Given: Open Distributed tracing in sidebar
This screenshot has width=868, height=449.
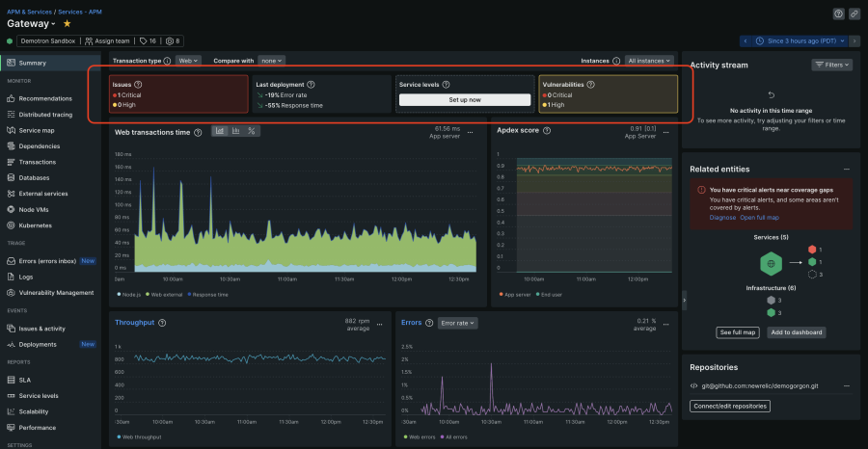Looking at the screenshot, I should click(x=46, y=114).
